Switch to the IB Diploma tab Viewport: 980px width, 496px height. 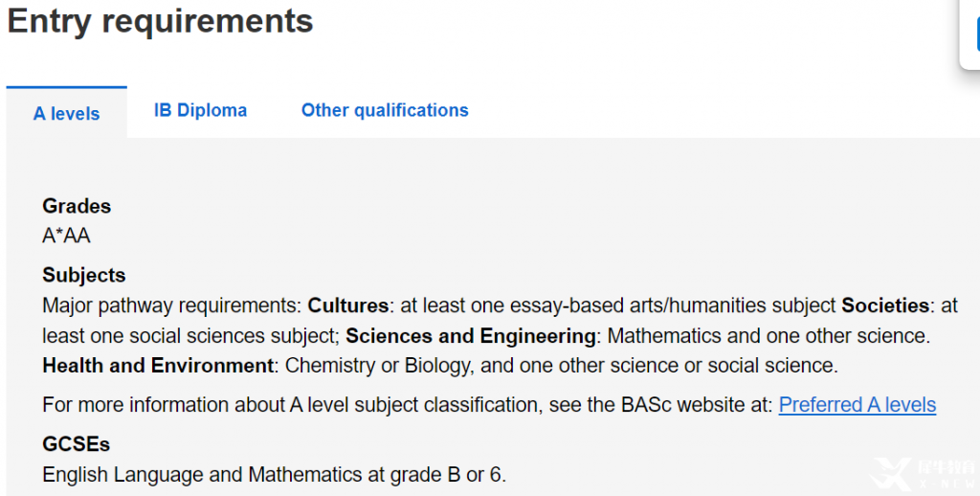coord(200,110)
